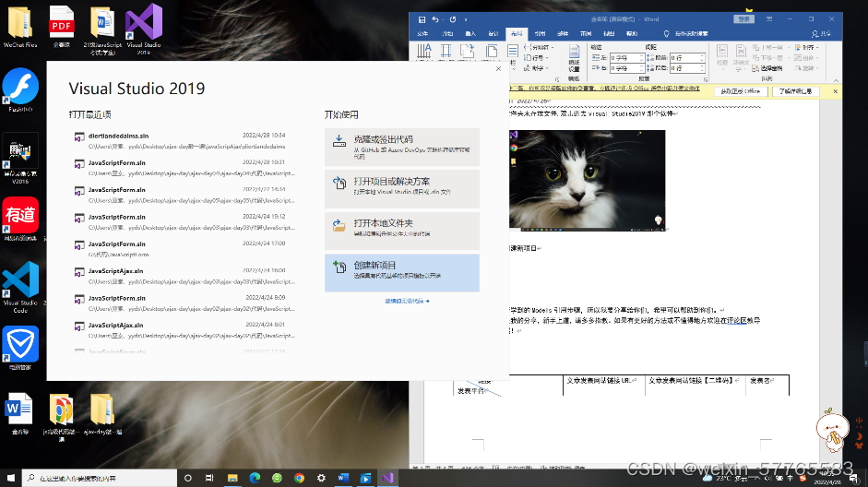
Task: Click Undo icon in Word title bar
Action: 435,19
